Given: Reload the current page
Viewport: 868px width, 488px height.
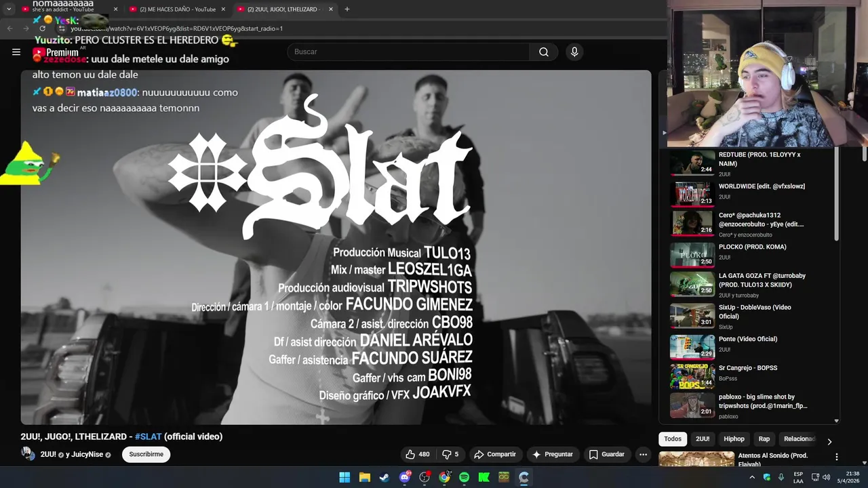Looking at the screenshot, I should 42,28.
